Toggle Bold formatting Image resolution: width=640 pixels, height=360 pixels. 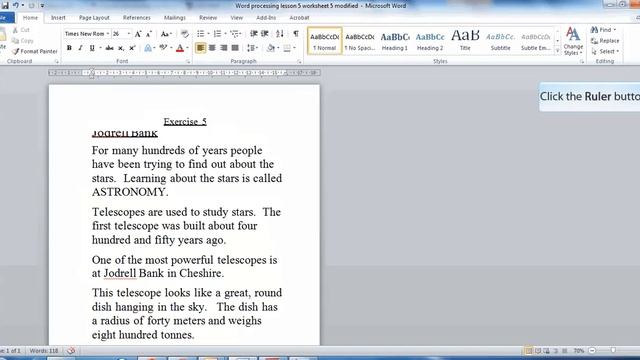click(x=69, y=48)
